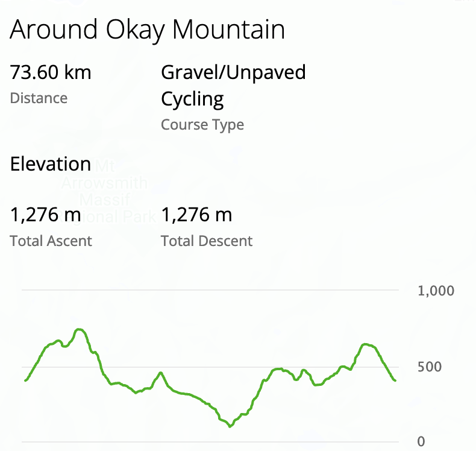Click the 1,000 label on the elevation axis

[436, 291]
